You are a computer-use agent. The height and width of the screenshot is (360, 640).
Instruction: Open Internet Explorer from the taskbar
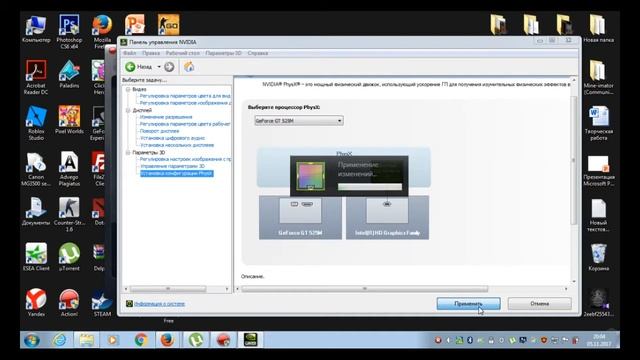60,340
